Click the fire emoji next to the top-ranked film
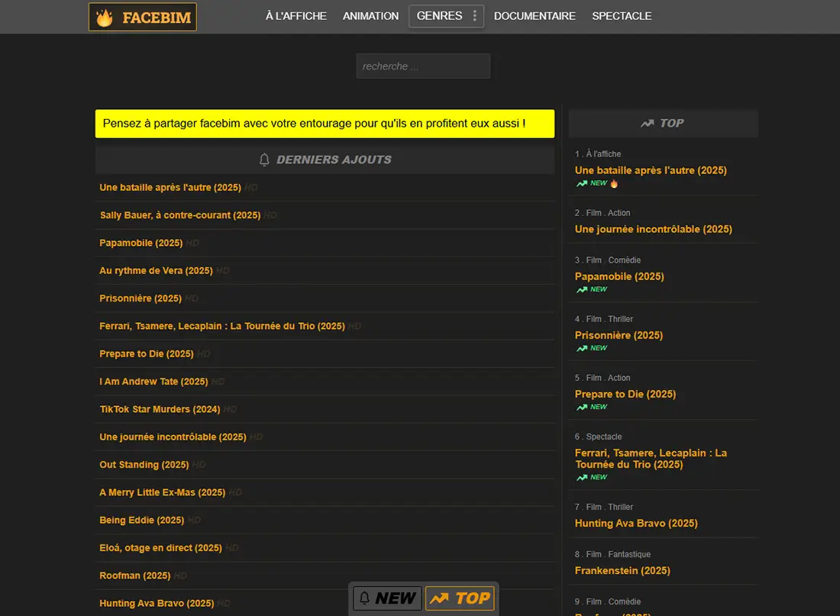 point(613,182)
